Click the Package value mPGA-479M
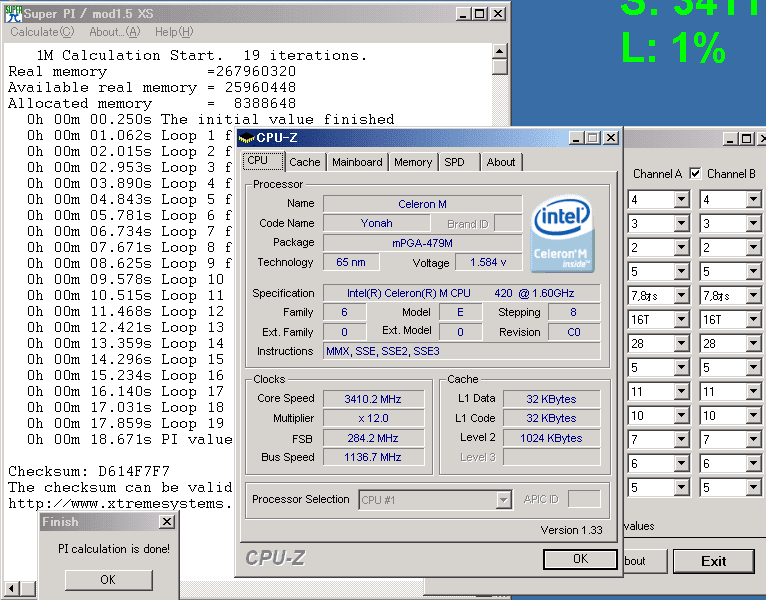 coord(423,243)
